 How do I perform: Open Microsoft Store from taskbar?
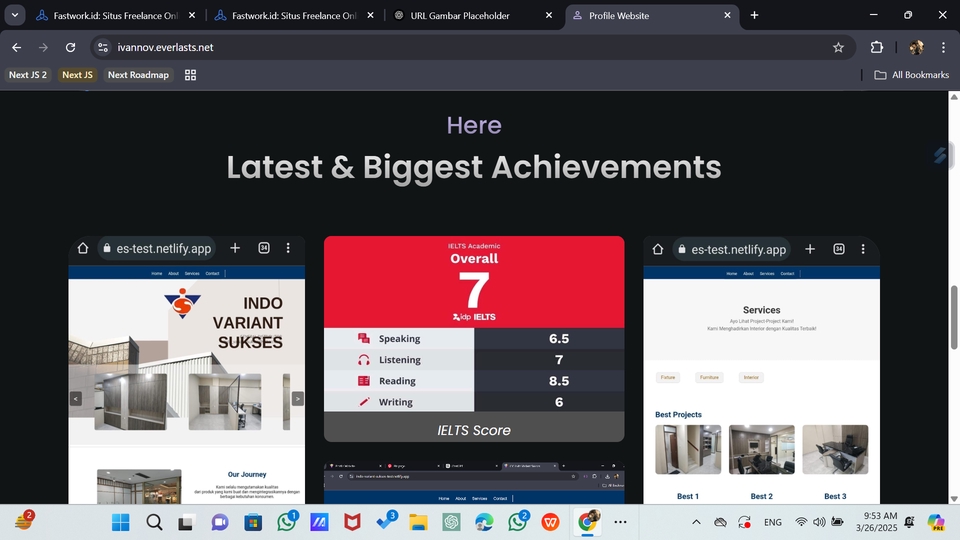(253, 522)
